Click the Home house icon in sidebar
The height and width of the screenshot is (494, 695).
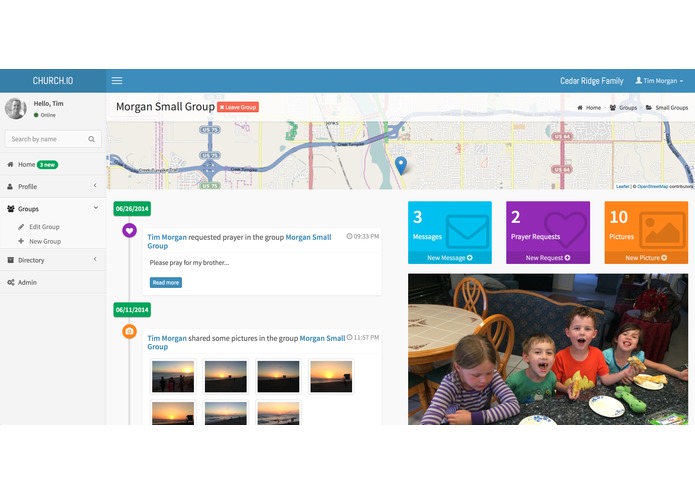pos(10,164)
